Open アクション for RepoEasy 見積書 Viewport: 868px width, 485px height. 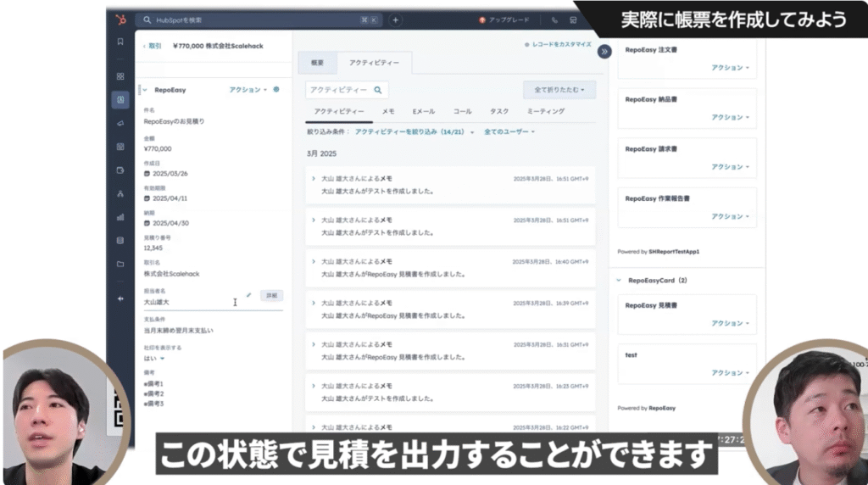tap(730, 323)
